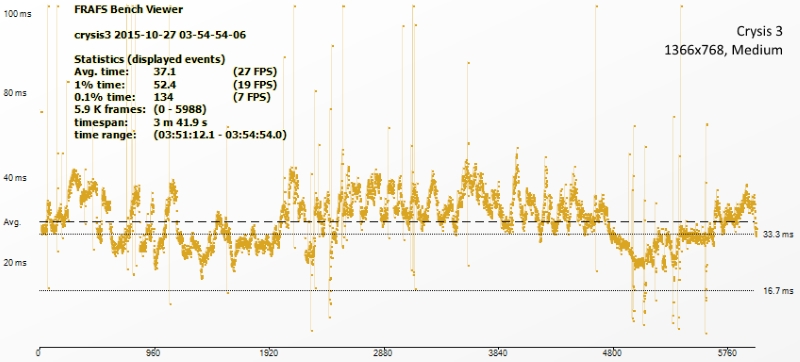Click the 16.7 ms threshold label
Image resolution: width=800 pixels, height=362 pixels.
[x=779, y=291]
